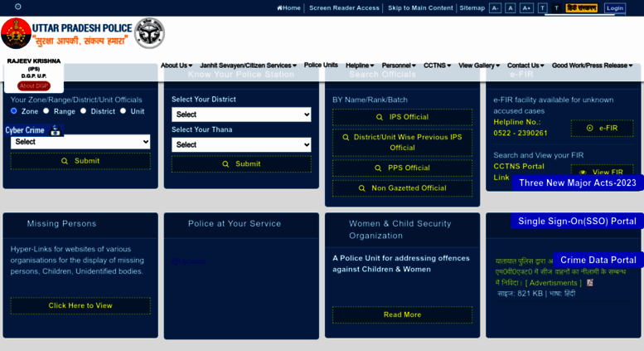
Task: Click the circular icon in top-left corner
Action: pos(17,7)
